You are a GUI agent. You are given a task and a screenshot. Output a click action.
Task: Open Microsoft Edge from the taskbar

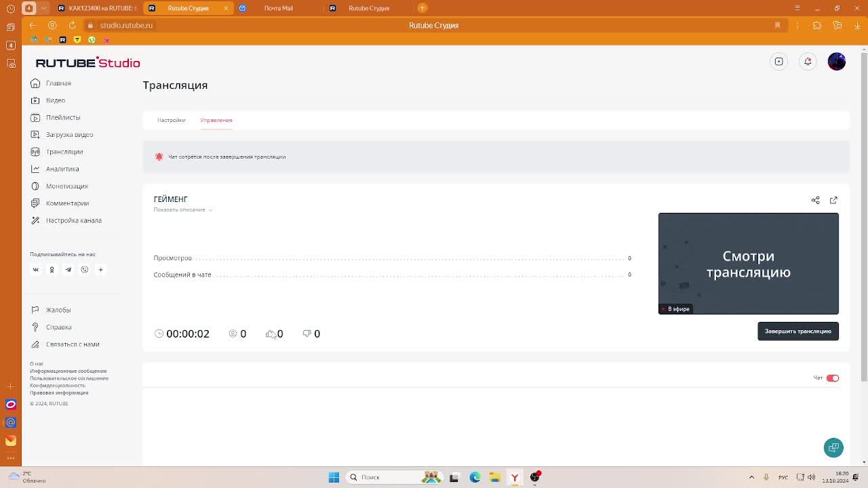click(475, 477)
